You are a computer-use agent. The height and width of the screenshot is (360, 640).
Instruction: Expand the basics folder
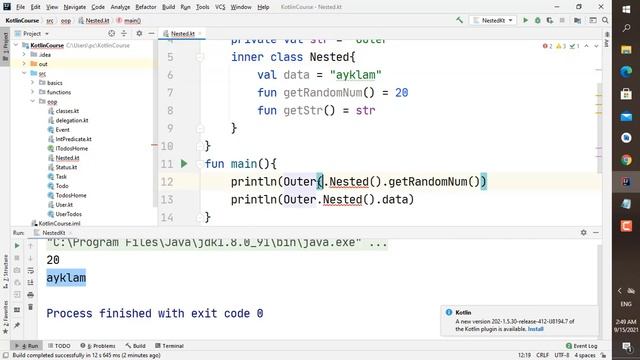33,82
